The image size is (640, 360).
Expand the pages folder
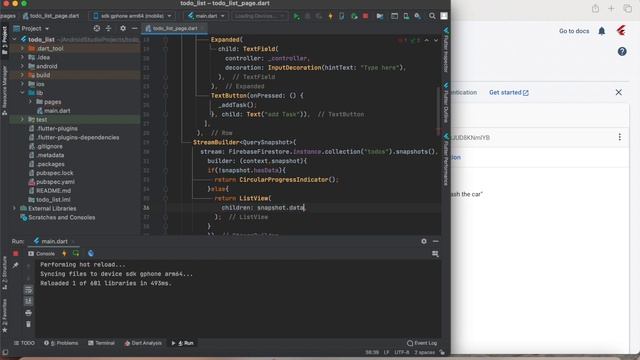[30, 102]
